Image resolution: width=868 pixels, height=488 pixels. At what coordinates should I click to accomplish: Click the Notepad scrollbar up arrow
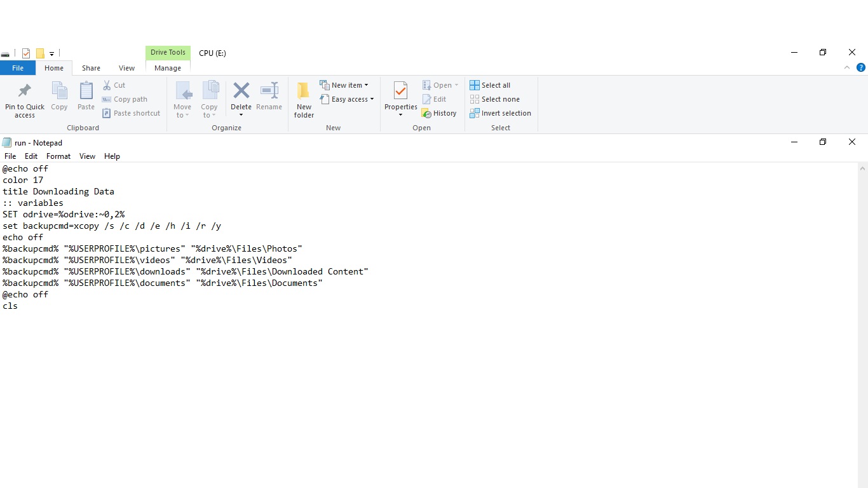pos(862,168)
